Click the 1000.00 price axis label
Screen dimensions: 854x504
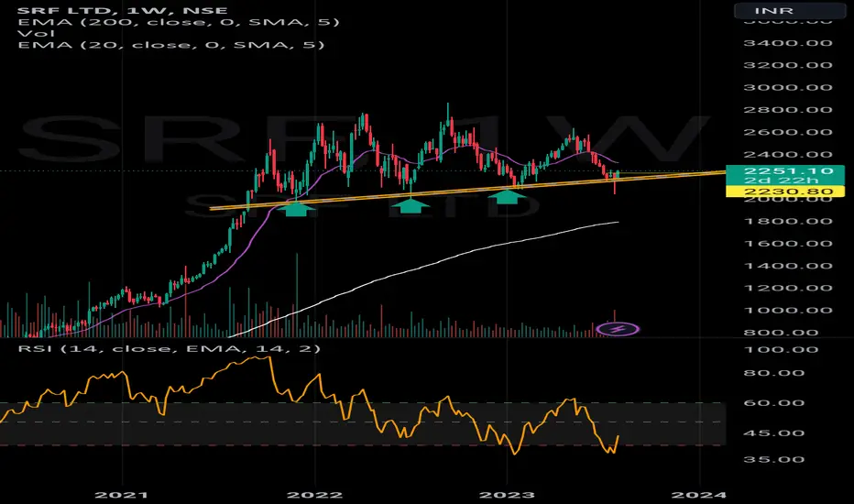click(x=788, y=311)
